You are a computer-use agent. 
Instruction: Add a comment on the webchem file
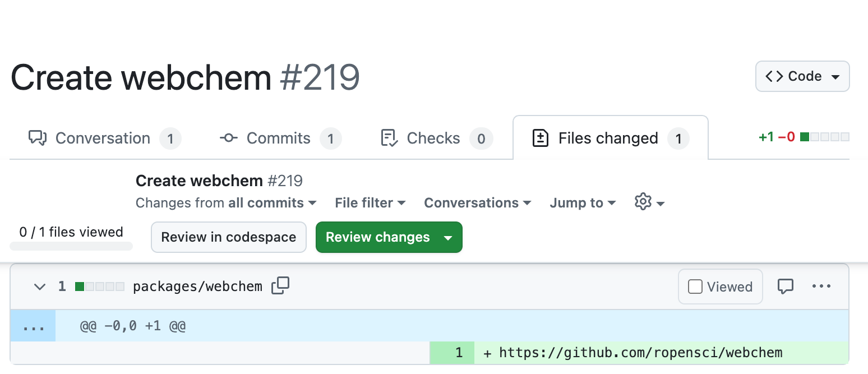pyautogui.click(x=786, y=286)
